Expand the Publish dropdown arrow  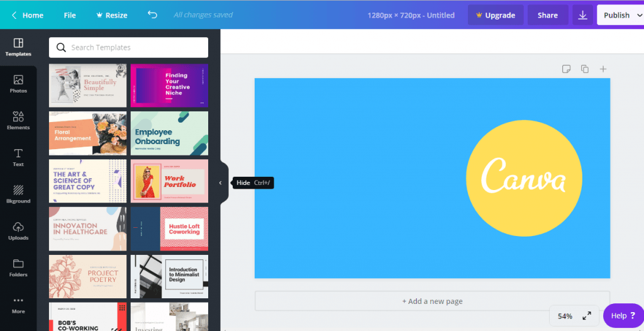coord(639,15)
